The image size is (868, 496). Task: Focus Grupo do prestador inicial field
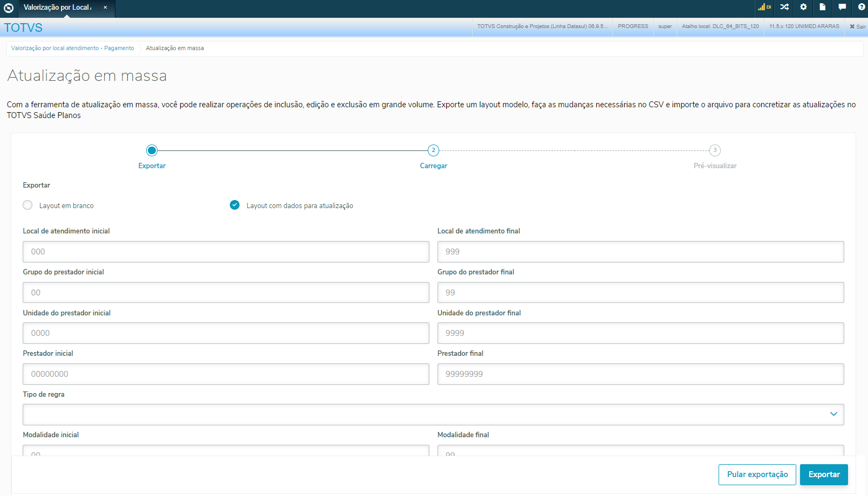click(226, 293)
